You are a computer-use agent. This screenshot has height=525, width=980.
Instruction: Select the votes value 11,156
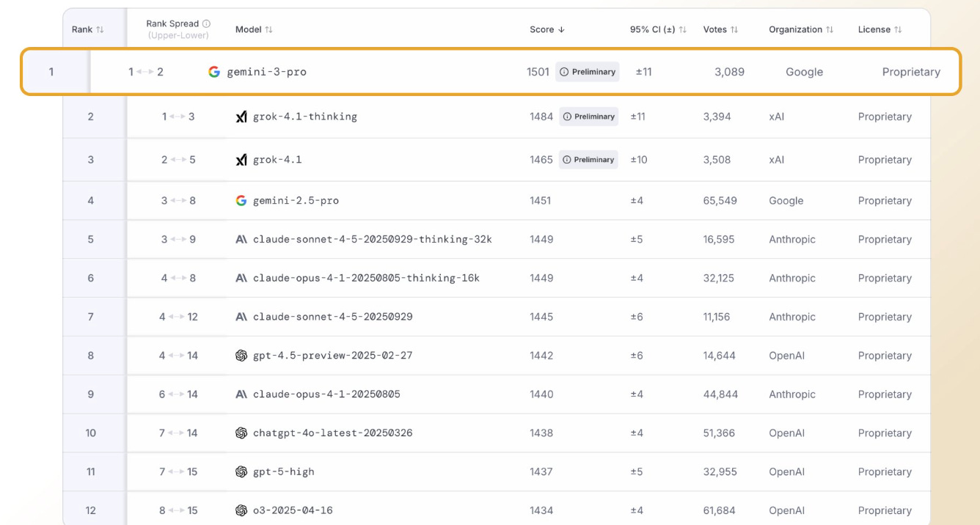[x=717, y=317]
